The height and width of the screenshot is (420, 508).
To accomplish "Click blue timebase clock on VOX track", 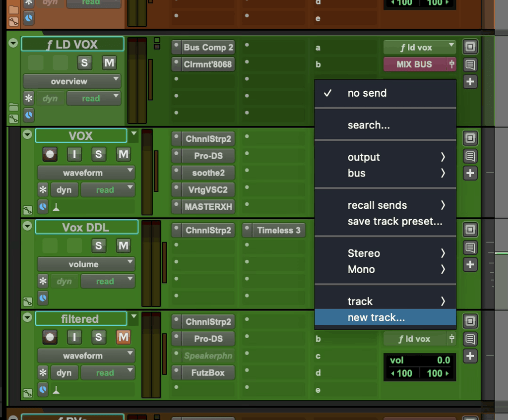I will coord(43,207).
